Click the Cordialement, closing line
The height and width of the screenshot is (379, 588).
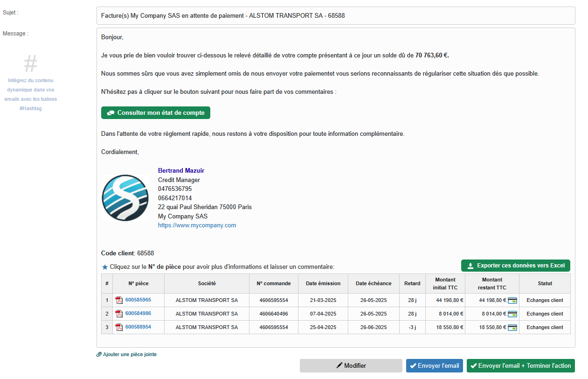coord(120,152)
